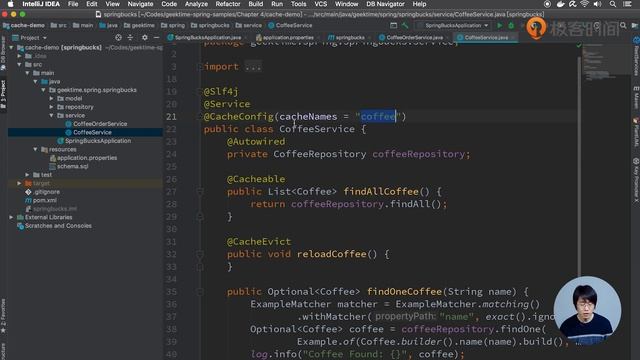The image size is (640, 360).
Task: Open the Project view dropdown
Action: (x=29, y=38)
